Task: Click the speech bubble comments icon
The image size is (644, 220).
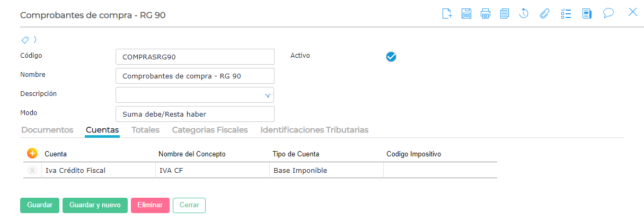Action: coord(608,14)
